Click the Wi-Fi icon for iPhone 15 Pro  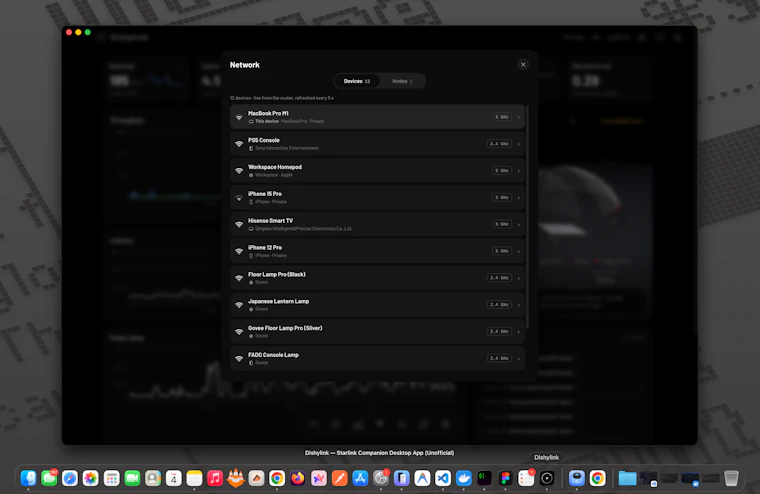[x=239, y=198]
